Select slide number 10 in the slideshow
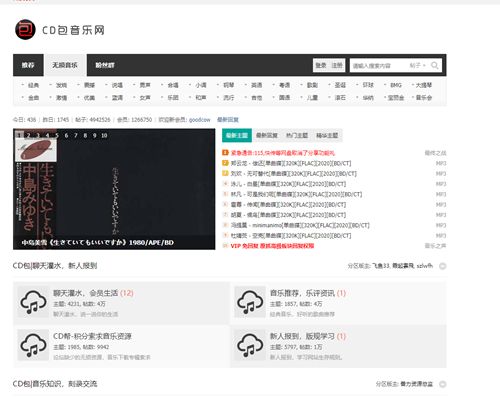 pyautogui.click(x=104, y=135)
